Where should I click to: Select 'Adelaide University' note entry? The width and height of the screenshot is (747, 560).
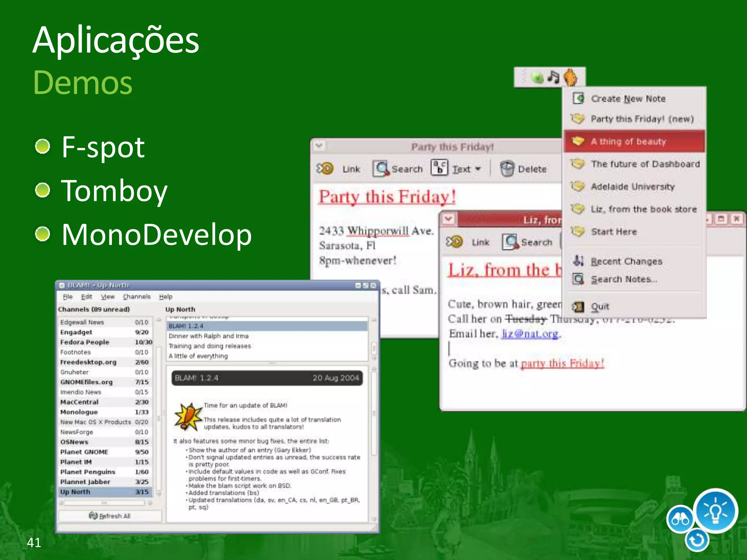pos(634,187)
